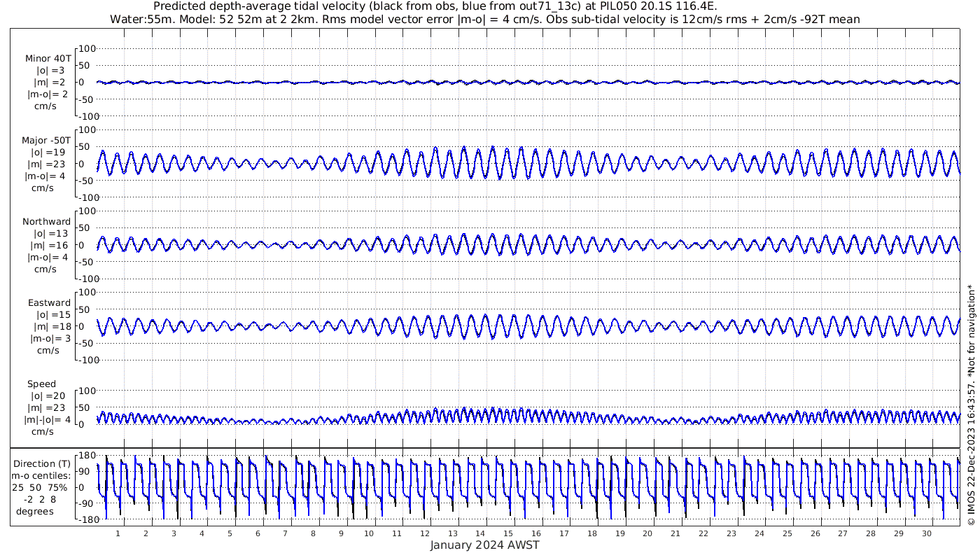Select the "Direction (T)" panel label
Image resolution: width=980 pixels, height=560 pixels.
[x=43, y=464]
